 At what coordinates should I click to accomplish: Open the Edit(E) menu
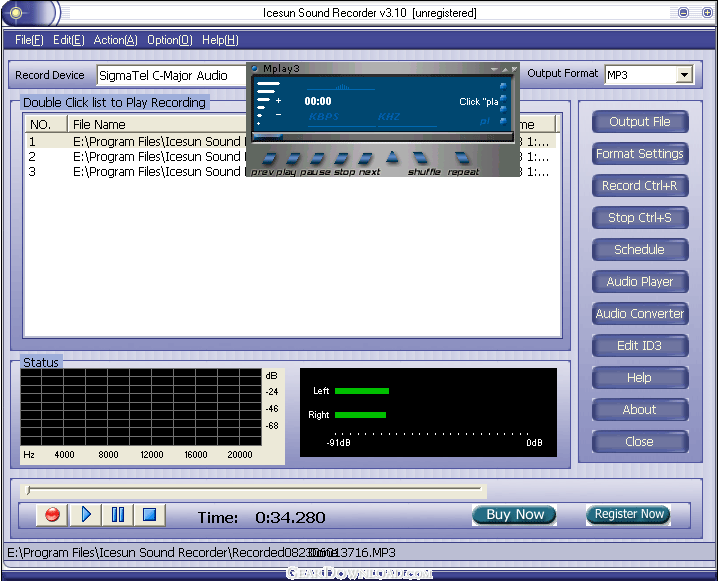click(69, 40)
